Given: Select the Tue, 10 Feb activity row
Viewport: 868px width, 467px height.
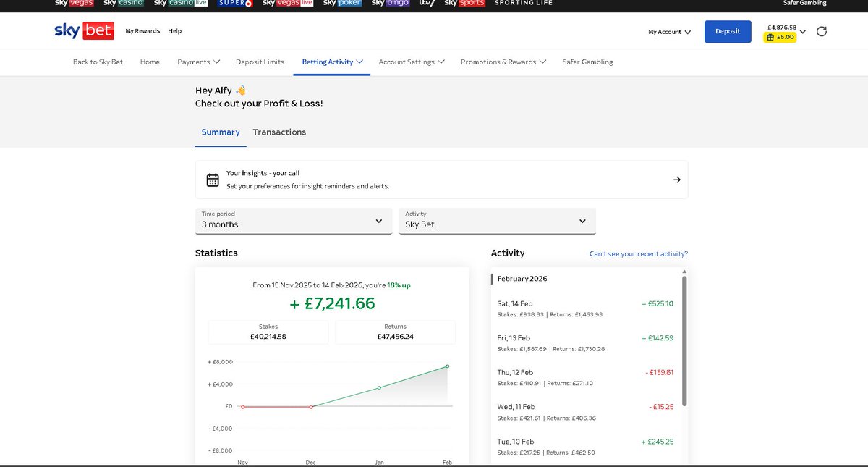Looking at the screenshot, I should pos(585,447).
